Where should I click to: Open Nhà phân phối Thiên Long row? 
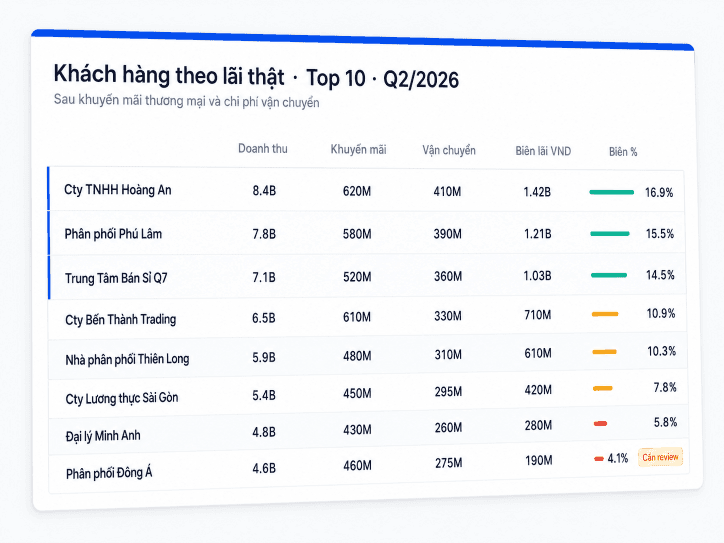(x=369, y=356)
